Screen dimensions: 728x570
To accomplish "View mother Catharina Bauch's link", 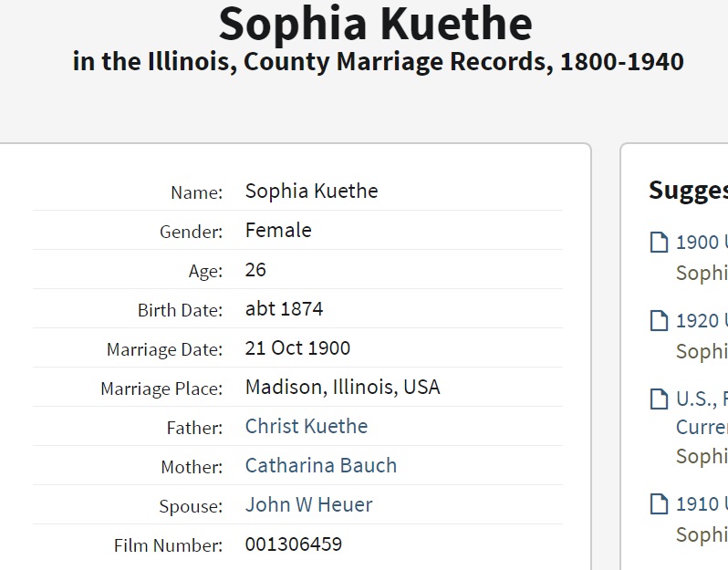I will pos(321,465).
